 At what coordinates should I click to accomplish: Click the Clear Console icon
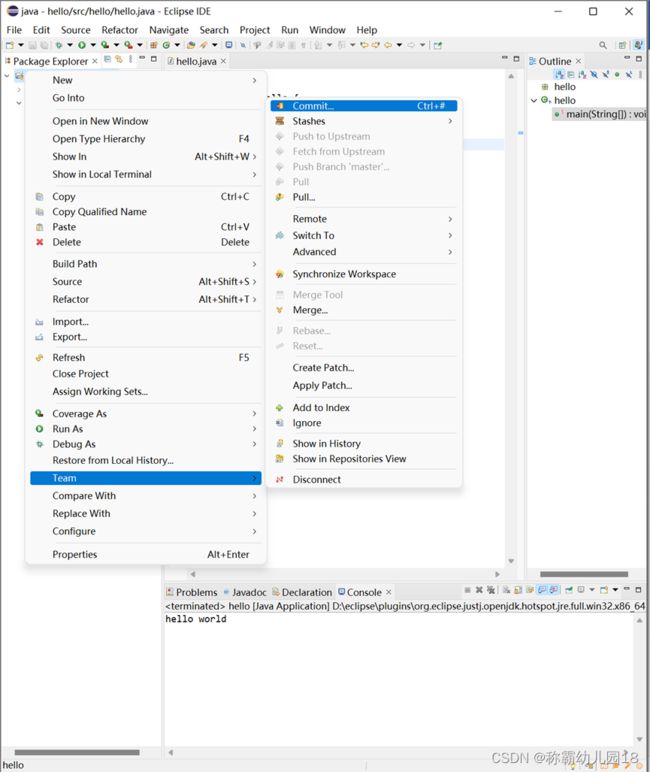[505, 589]
